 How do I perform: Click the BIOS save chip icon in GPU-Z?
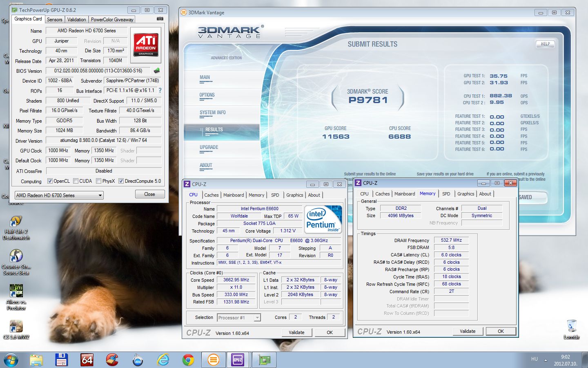[x=157, y=70]
